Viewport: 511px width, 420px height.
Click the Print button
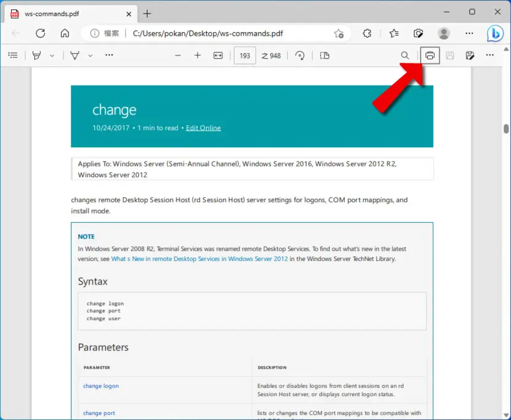430,55
